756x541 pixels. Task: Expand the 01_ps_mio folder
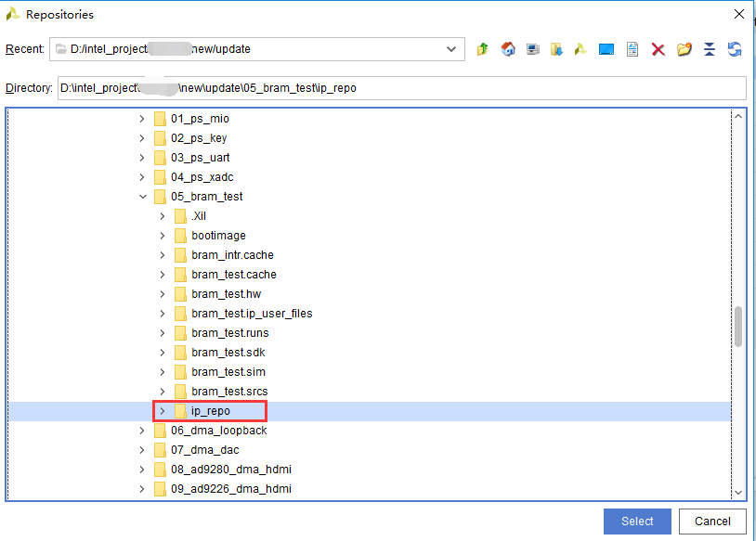coord(142,119)
